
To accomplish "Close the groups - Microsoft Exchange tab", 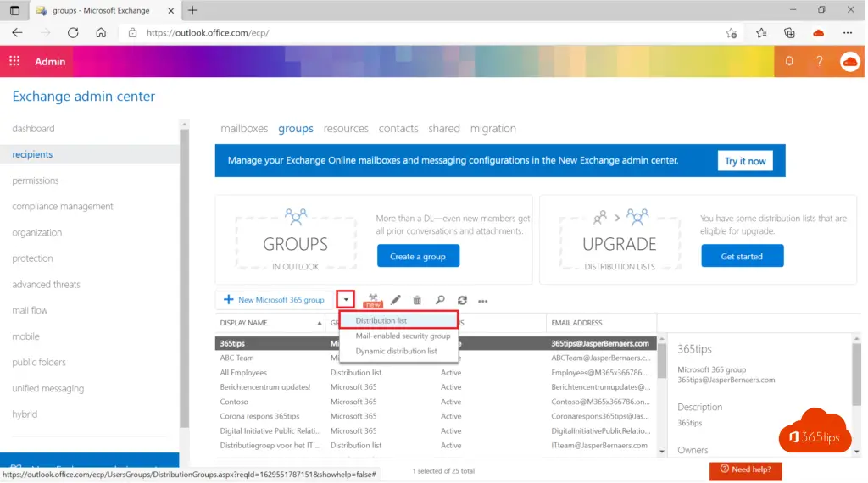I will point(171,10).
